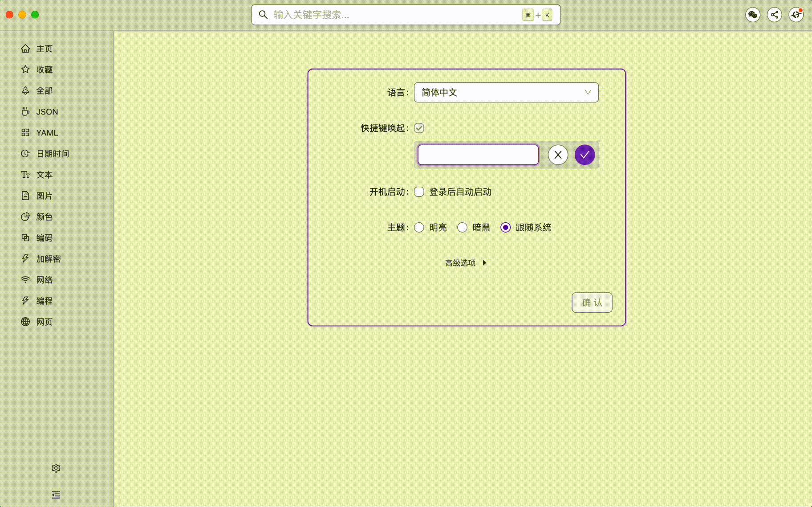The width and height of the screenshot is (812, 507).
Task: Click the ⌘ key badge in search bar
Action: (528, 15)
